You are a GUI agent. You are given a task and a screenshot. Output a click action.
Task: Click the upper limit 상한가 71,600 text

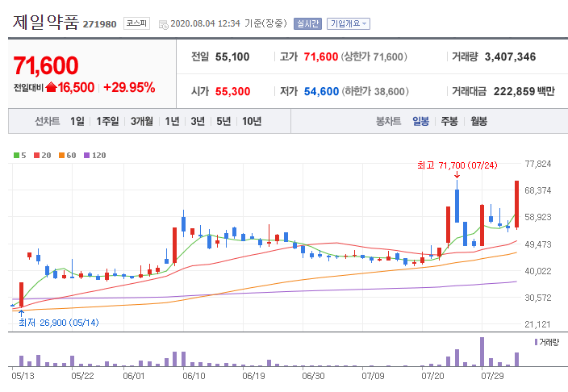(374, 57)
